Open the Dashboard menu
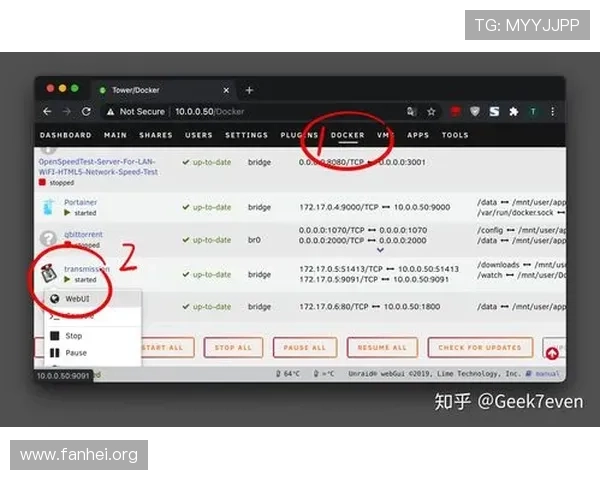The height and width of the screenshot is (480, 600). click(65, 135)
